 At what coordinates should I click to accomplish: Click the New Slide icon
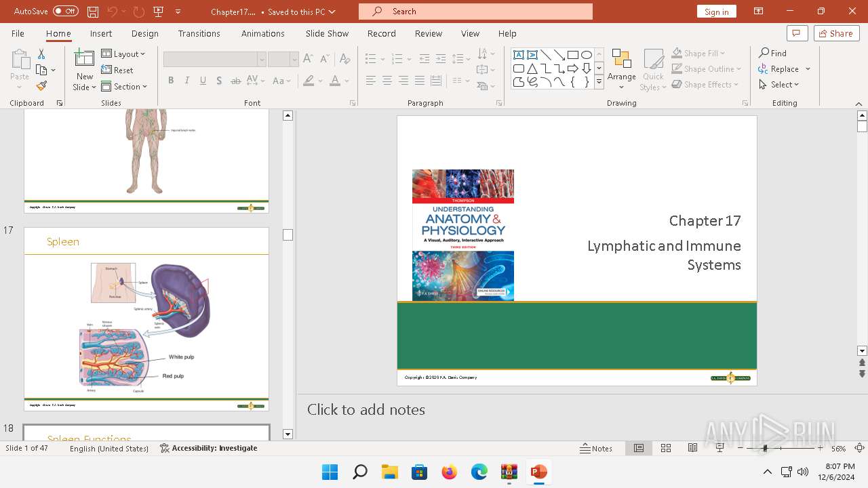(x=85, y=58)
